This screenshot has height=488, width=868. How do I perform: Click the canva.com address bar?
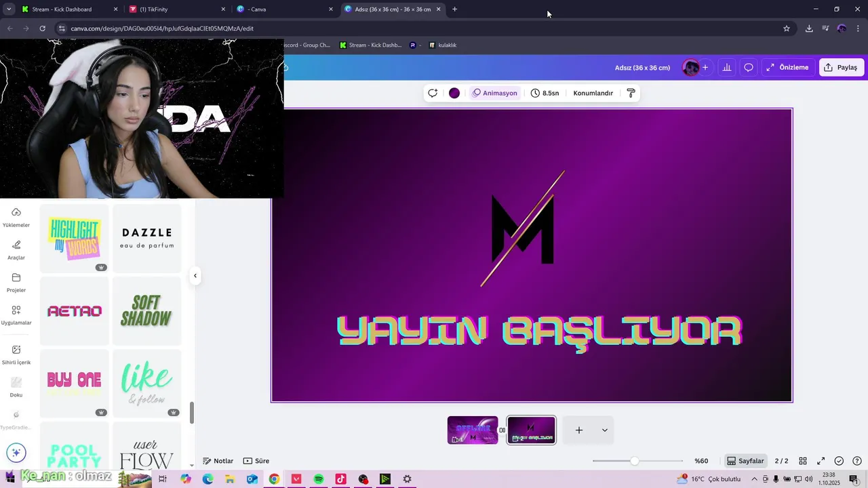[420, 28]
